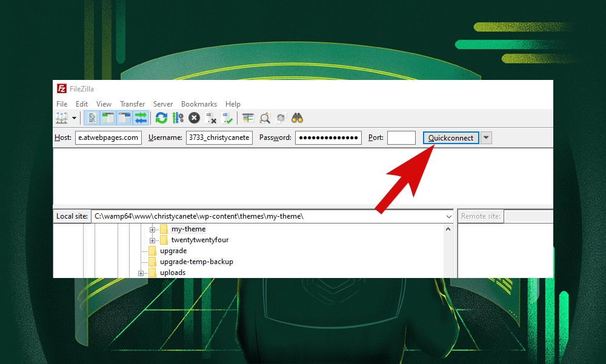Screen dimensions: 606x364
Task: Click the Host input field
Action: pos(108,137)
